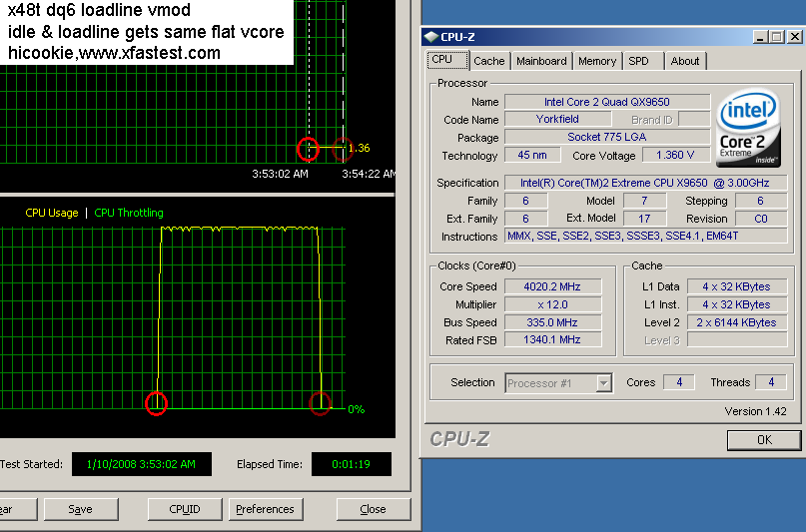Click the L1 Inst. 4 x 32 KBytes value
The width and height of the screenshot is (806, 532).
click(x=737, y=304)
